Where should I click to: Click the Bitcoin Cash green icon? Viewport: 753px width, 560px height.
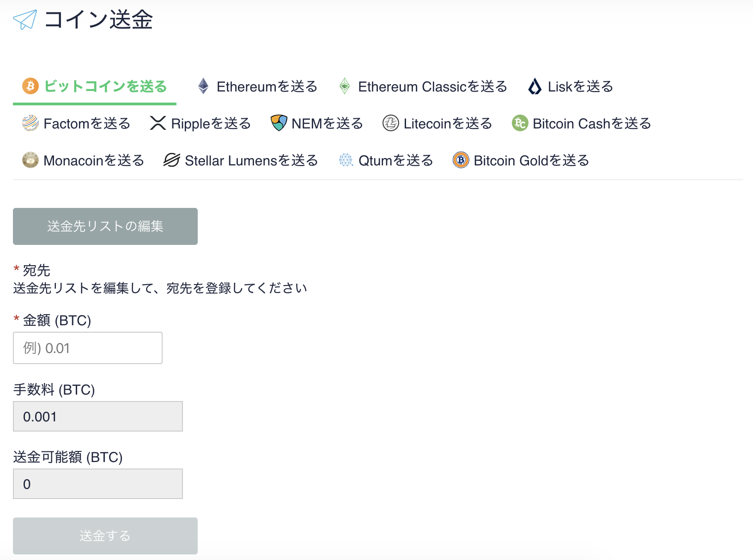[520, 123]
